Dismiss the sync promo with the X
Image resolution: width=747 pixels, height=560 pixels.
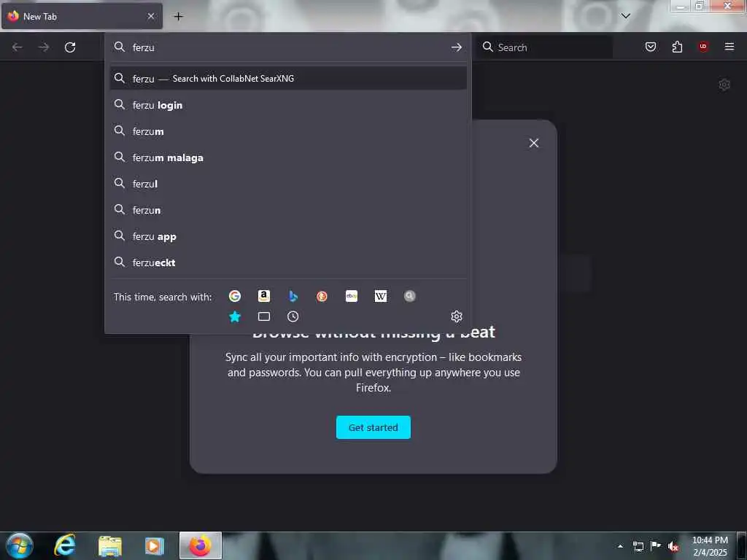(x=534, y=143)
